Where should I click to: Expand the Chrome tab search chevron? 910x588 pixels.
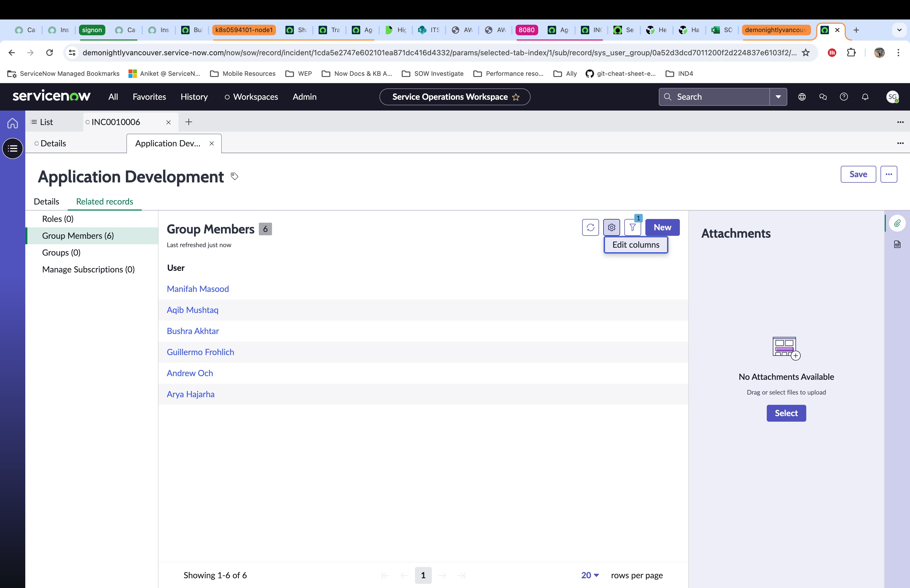coord(899,30)
